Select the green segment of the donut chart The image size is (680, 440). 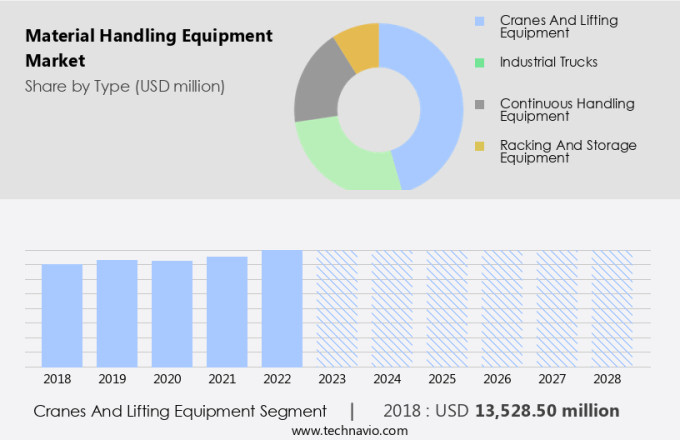coord(340,160)
